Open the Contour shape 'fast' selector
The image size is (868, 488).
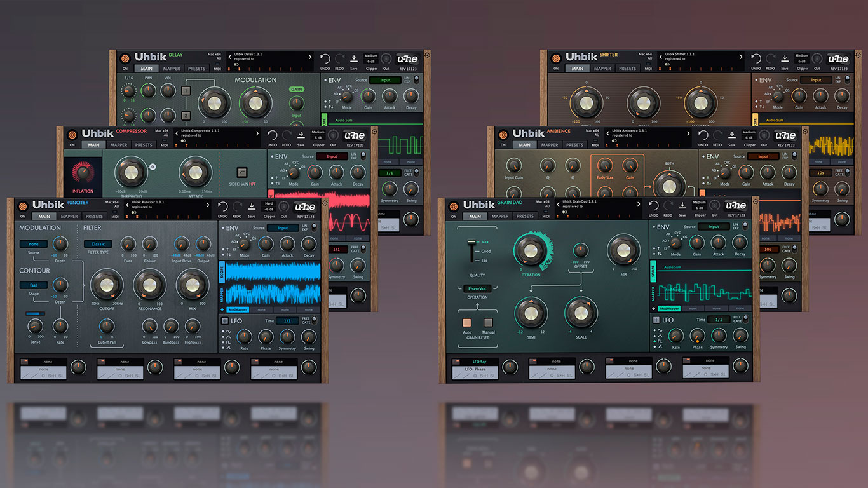[x=33, y=285]
